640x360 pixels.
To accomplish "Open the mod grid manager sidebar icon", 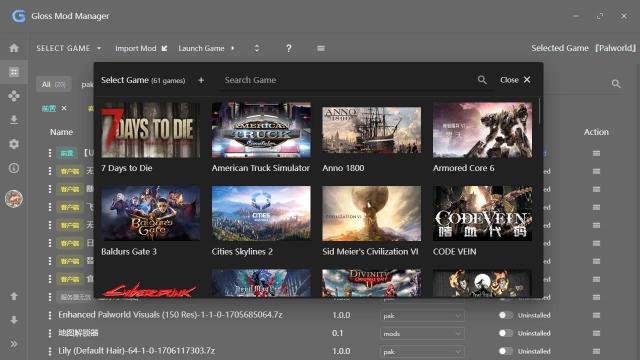I will [x=14, y=72].
